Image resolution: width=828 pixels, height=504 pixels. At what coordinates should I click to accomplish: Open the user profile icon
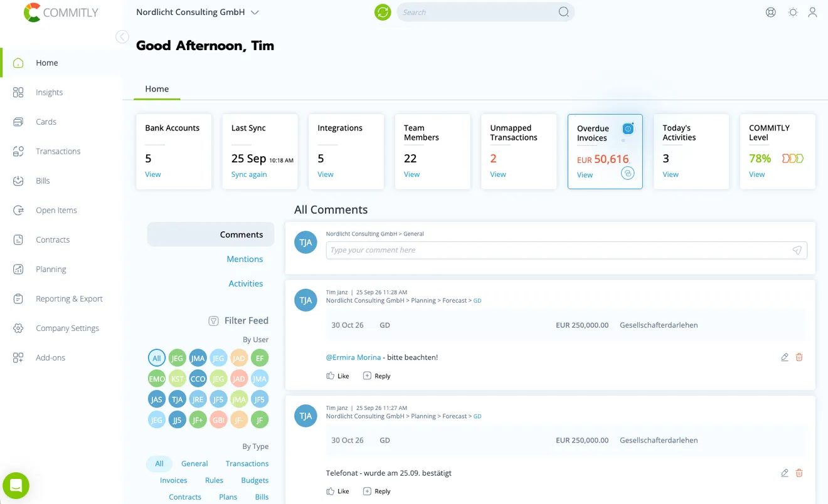coord(812,12)
